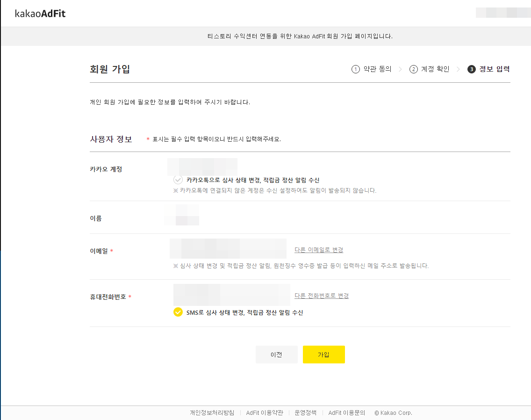The image size is (531, 420).
Task: Click the blurred email address field
Action: 228,249
